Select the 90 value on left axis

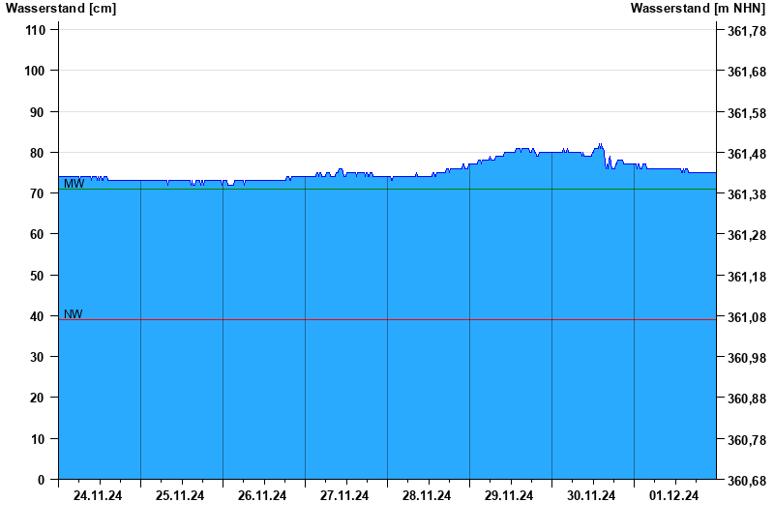tap(38, 112)
